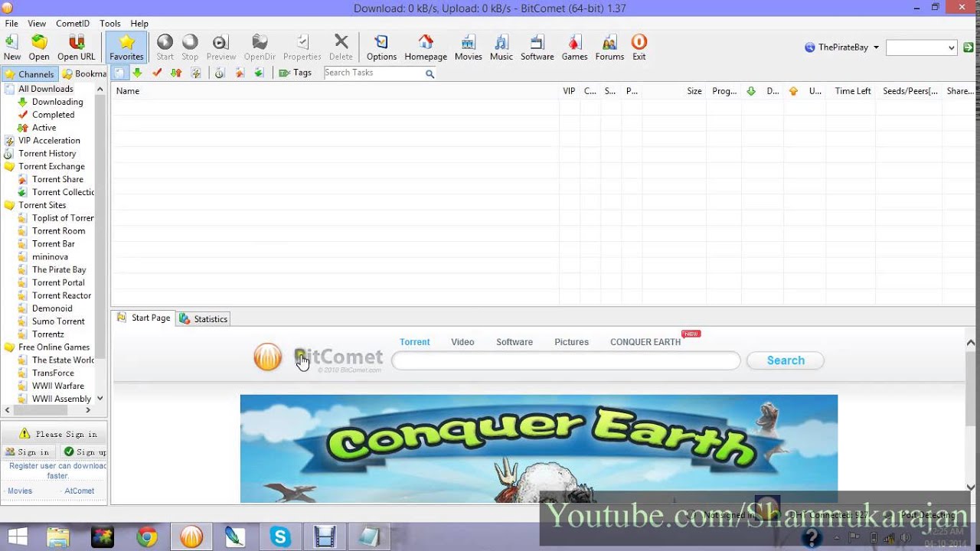This screenshot has height=551, width=980.
Task: Click the green go arrow beside search combo
Action: [969, 47]
